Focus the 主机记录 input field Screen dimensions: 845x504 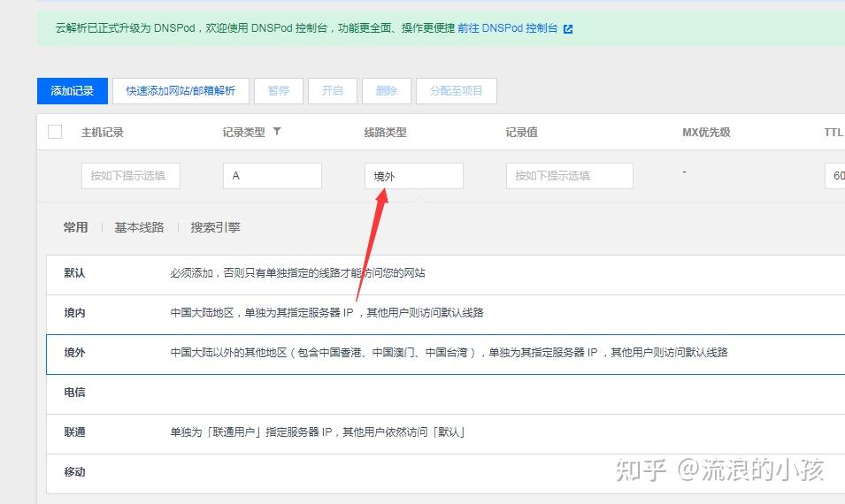(131, 176)
